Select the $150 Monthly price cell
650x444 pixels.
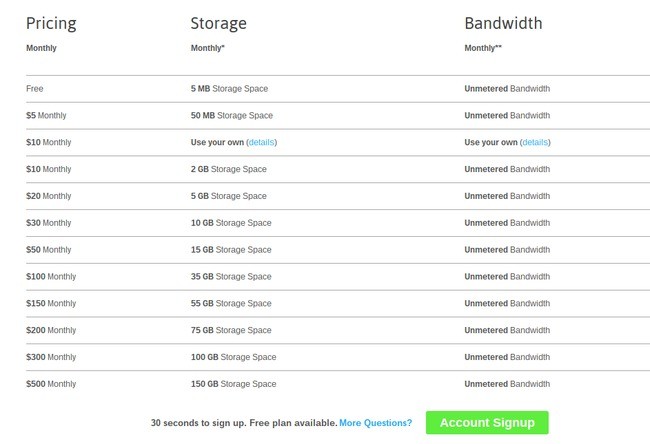[x=51, y=303]
